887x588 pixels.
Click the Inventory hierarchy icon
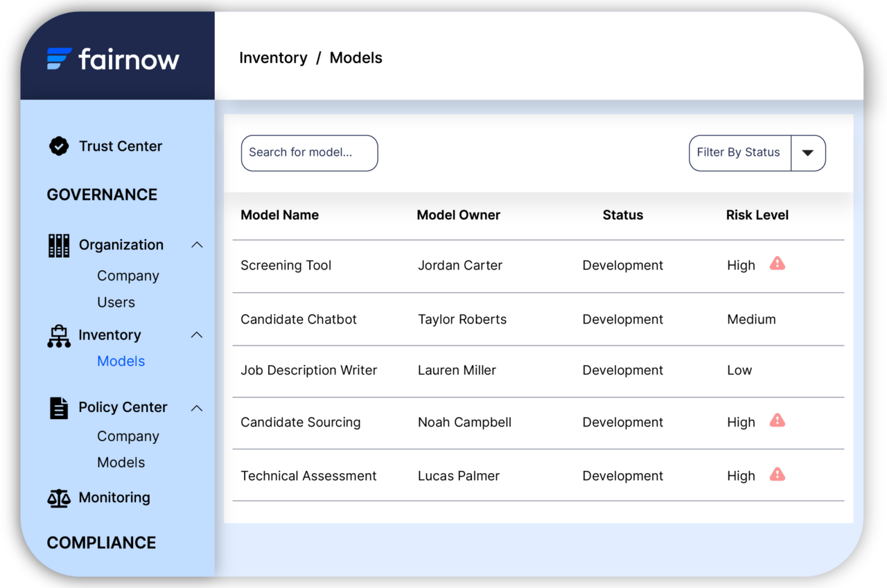[59, 335]
